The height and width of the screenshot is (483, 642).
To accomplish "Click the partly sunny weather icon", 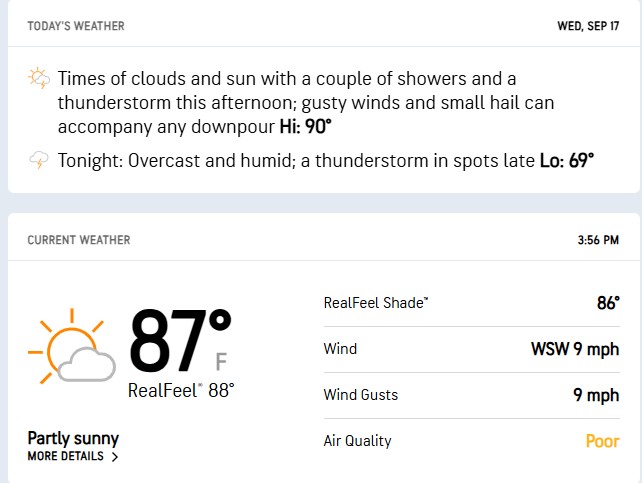I will coord(71,351).
